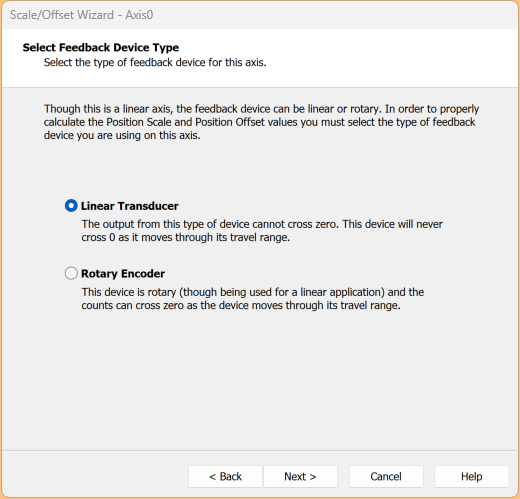Click the Select Feedback Device Type heading
Image resolution: width=520 pixels, height=499 pixels.
click(101, 47)
